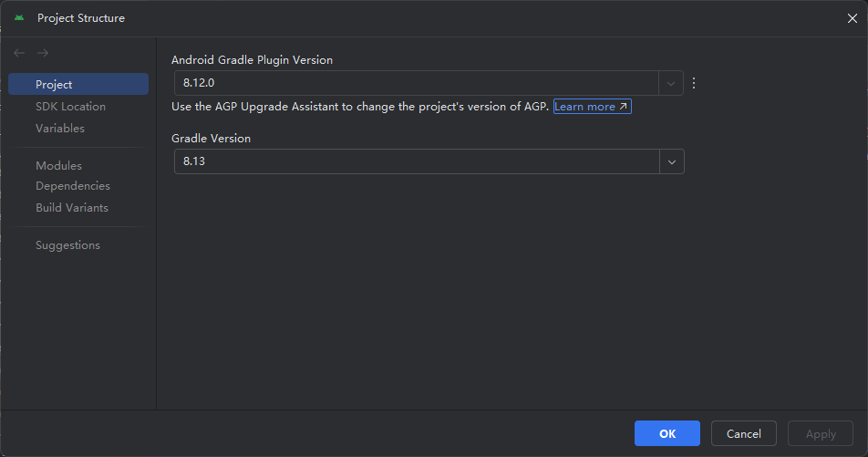Click the forward navigation arrow

(x=43, y=54)
